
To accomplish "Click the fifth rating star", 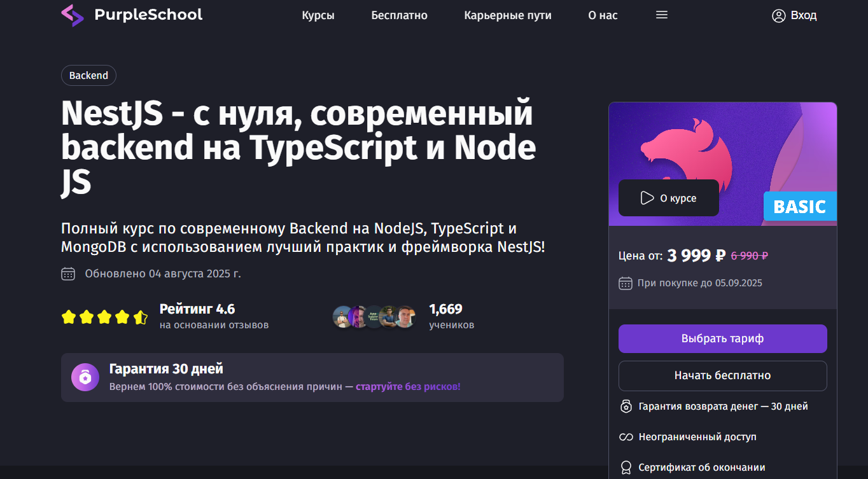I will [x=140, y=316].
